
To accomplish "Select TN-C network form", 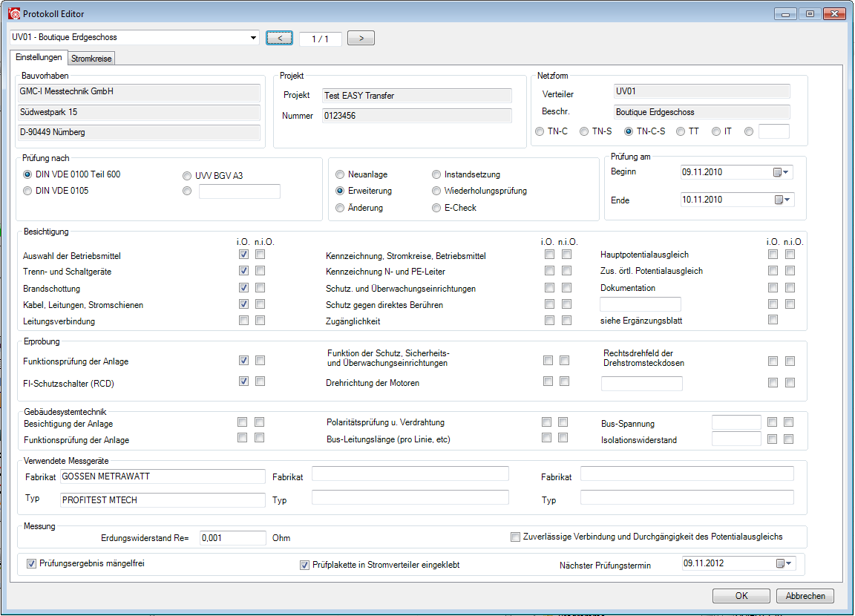I will [x=540, y=131].
